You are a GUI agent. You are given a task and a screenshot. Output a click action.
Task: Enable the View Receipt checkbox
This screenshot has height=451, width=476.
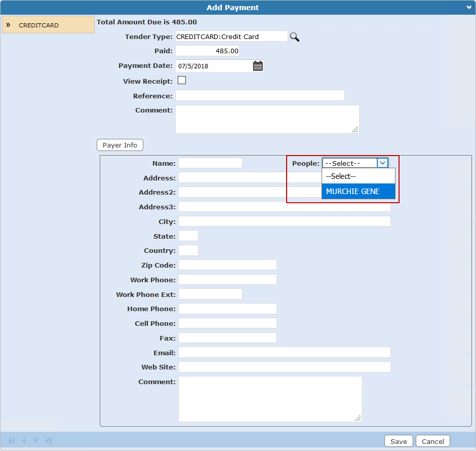click(x=182, y=80)
